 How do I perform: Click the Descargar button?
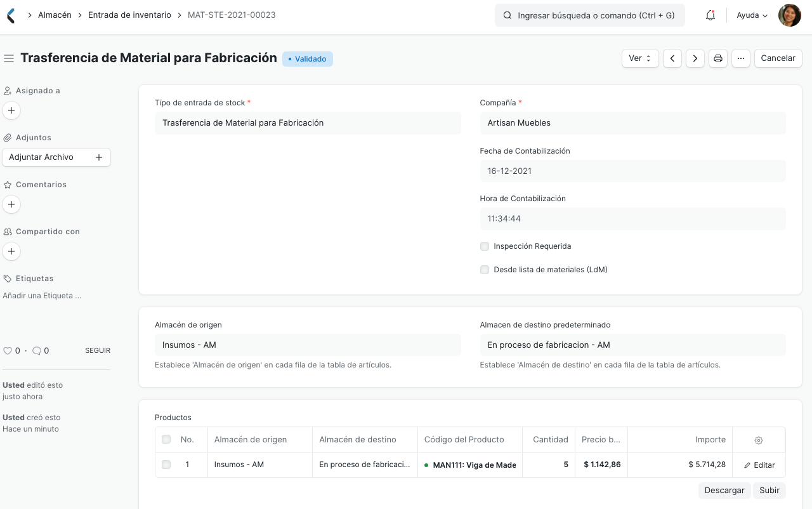coord(724,491)
